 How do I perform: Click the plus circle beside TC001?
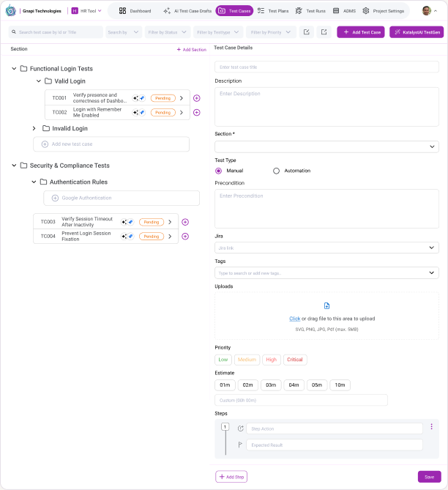(x=196, y=98)
